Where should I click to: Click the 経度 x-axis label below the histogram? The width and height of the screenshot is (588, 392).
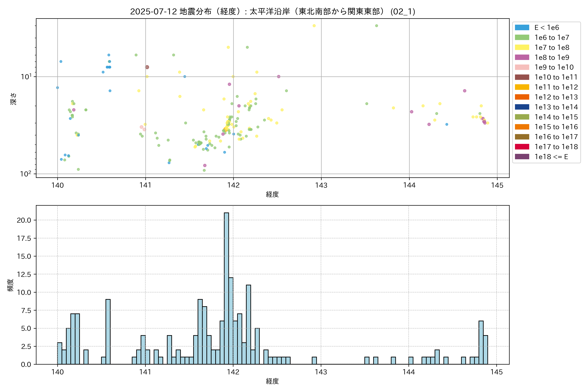point(272,381)
